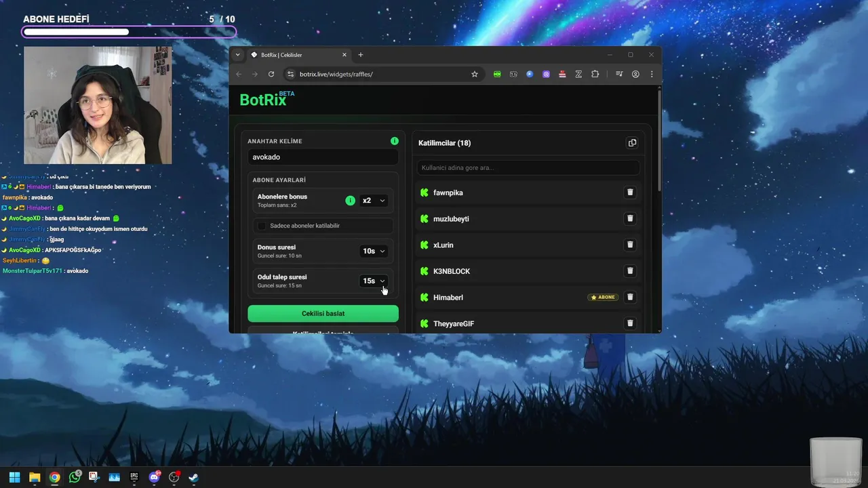This screenshot has width=868, height=488.
Task: Click the green info icon next to Anahtar Kelime
Action: [395, 141]
